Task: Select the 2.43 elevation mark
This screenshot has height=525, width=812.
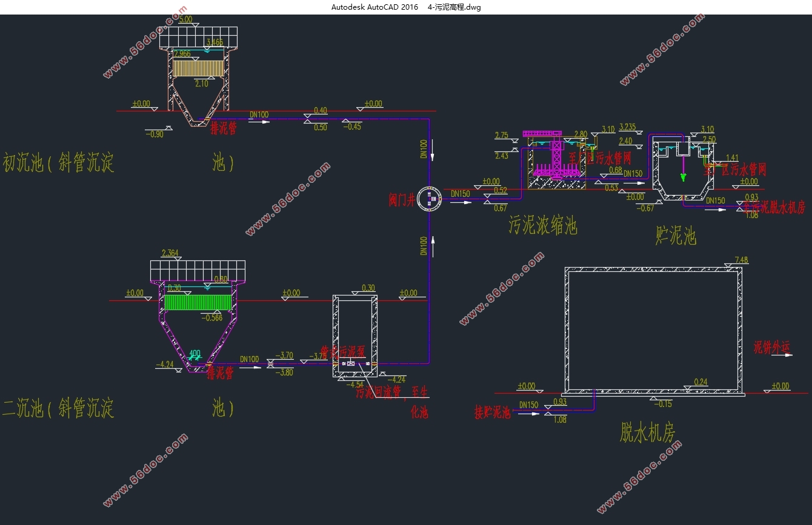Action: pos(502,156)
